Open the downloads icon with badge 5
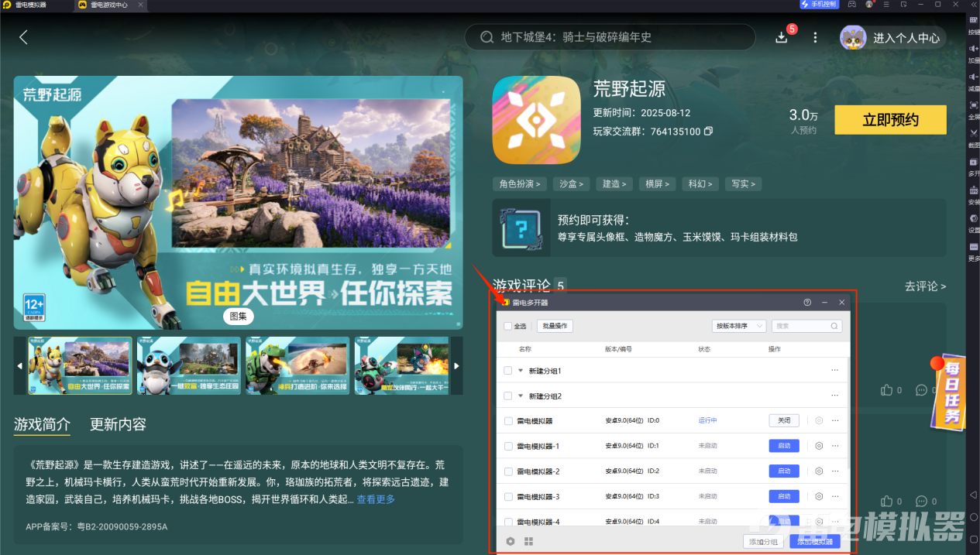 point(782,37)
